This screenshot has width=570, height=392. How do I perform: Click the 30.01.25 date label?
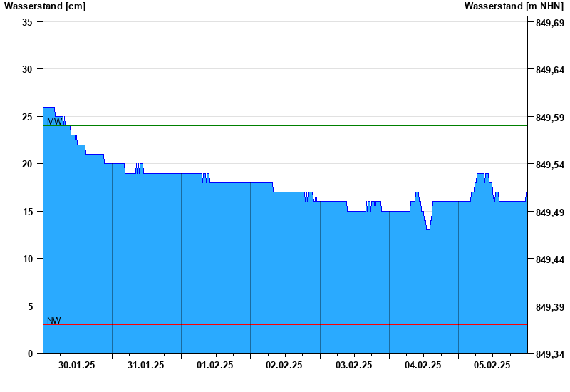[77, 365]
